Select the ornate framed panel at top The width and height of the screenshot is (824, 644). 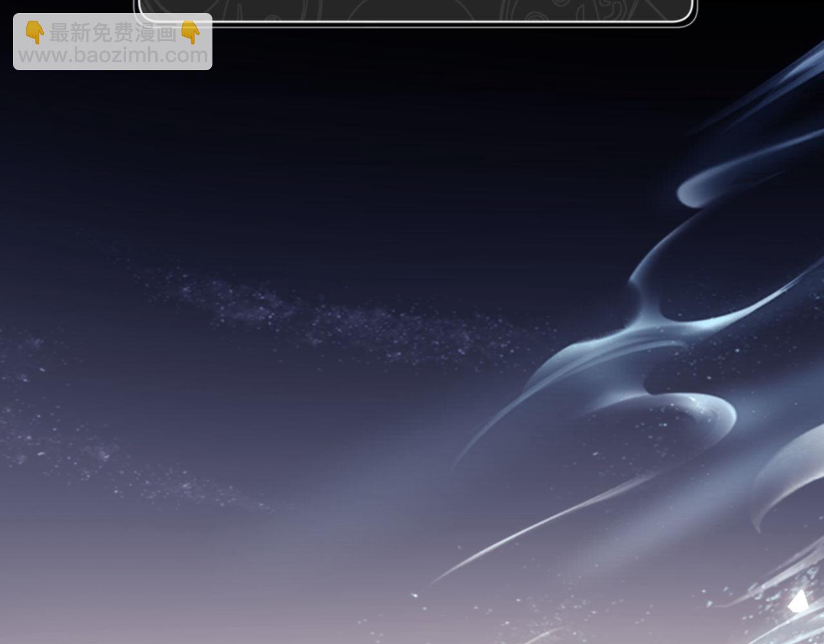pos(415,11)
